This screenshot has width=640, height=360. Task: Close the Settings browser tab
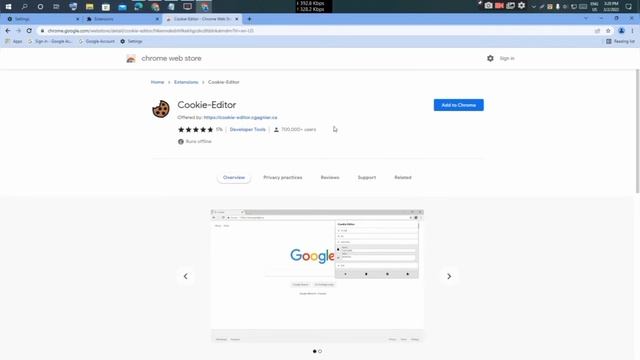78,19
